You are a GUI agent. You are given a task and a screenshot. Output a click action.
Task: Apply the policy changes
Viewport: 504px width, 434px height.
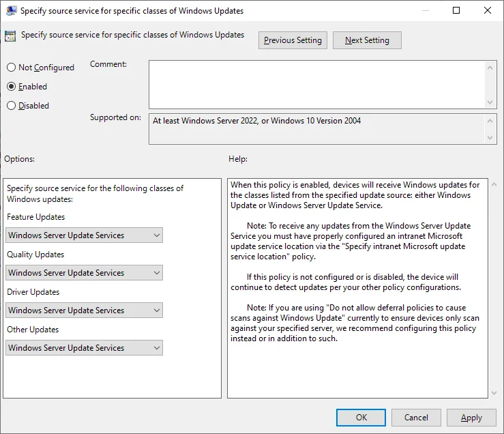coord(471,418)
